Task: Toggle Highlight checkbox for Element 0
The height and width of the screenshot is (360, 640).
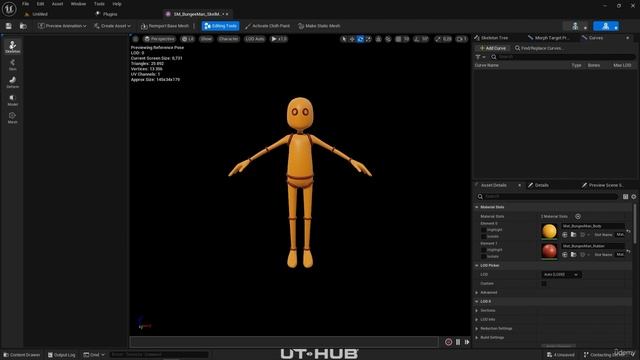Action: 484,230
